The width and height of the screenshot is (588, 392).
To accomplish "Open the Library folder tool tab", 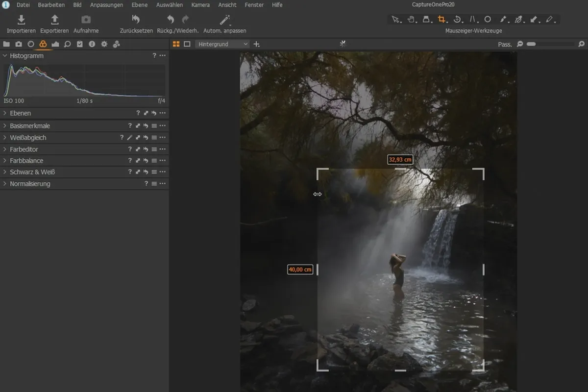I will 6,44.
